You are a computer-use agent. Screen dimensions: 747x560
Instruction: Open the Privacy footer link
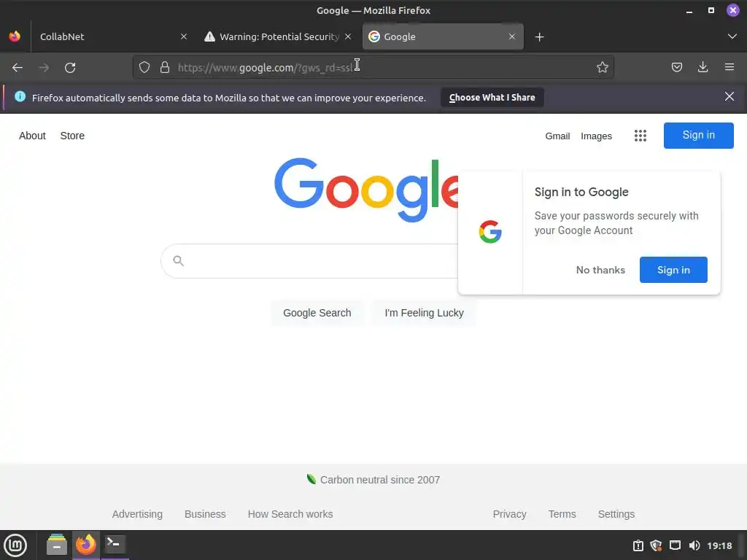coord(509,514)
